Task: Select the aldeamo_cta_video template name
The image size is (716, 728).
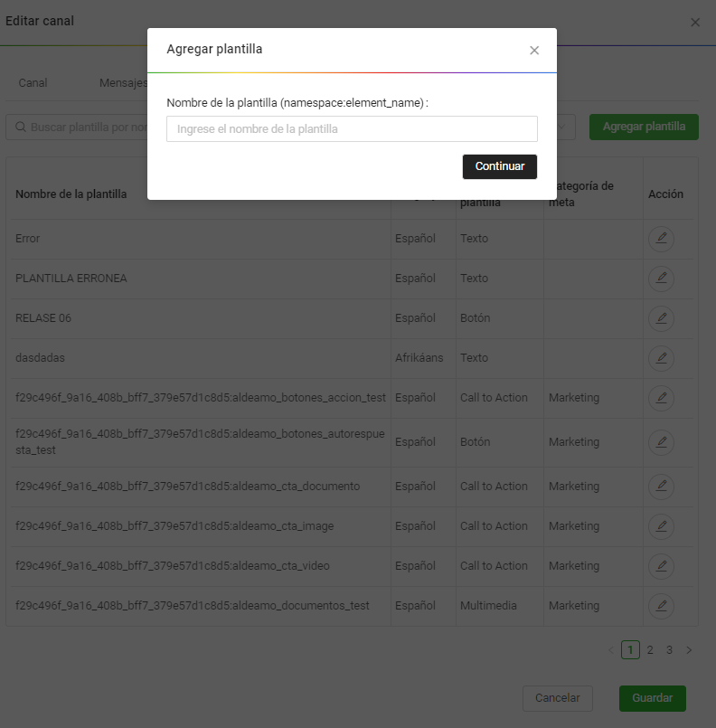Action: click(172, 566)
